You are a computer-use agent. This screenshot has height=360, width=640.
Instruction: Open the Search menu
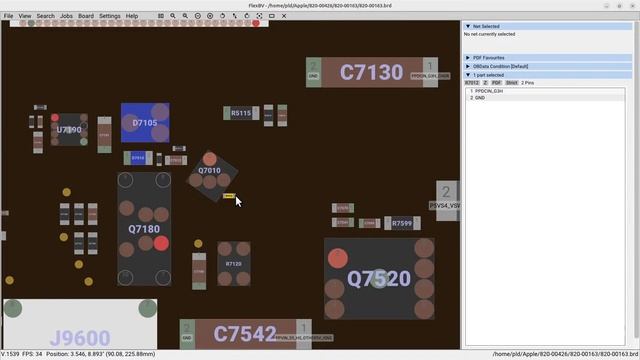click(45, 16)
